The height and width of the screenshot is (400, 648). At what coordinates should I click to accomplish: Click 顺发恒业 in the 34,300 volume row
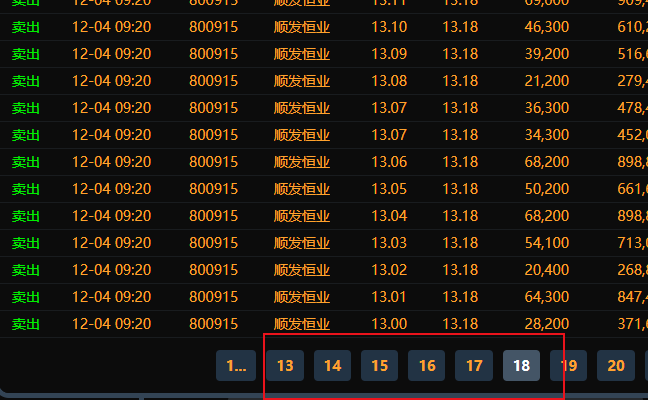coord(301,134)
